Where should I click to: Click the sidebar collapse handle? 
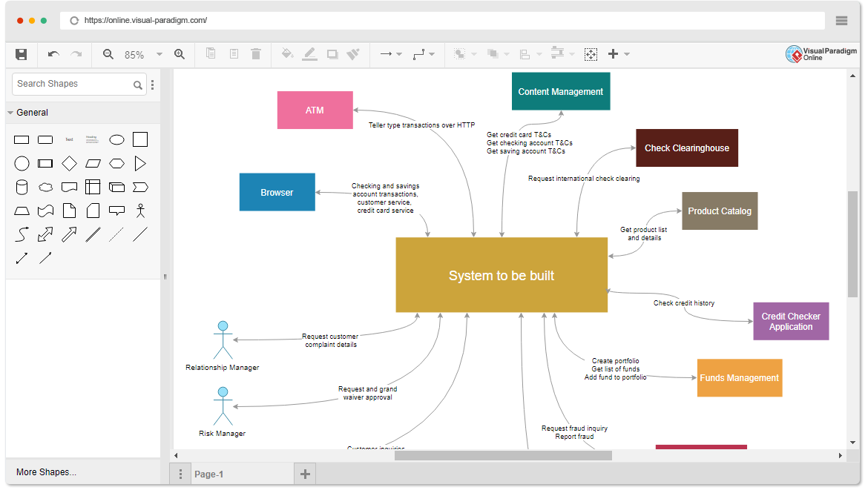(x=165, y=277)
